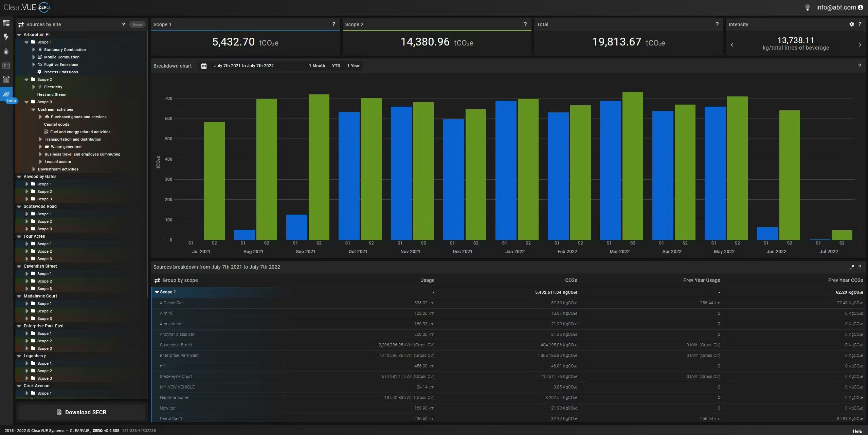Select the YTD time range tab

click(336, 66)
